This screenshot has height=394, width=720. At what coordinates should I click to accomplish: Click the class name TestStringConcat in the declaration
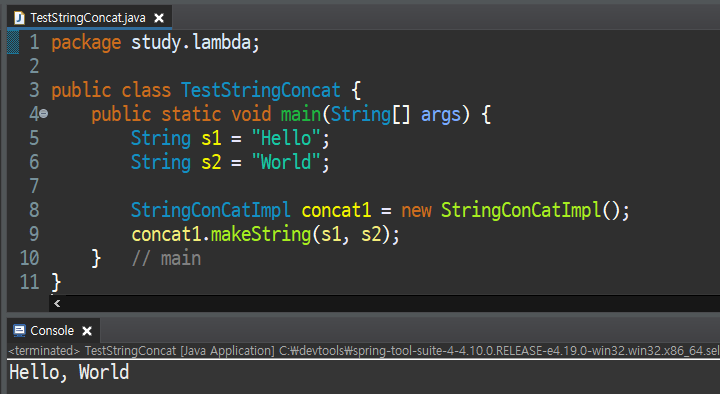click(260, 90)
